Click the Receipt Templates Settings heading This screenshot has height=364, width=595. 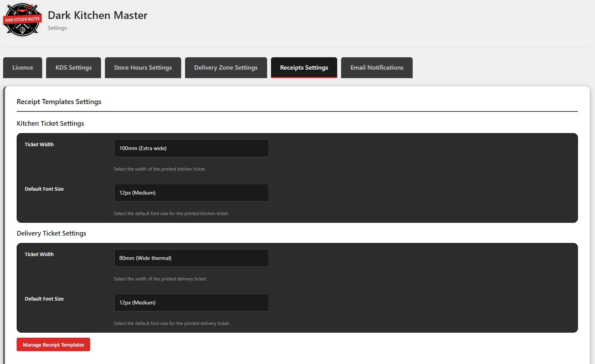coord(59,102)
